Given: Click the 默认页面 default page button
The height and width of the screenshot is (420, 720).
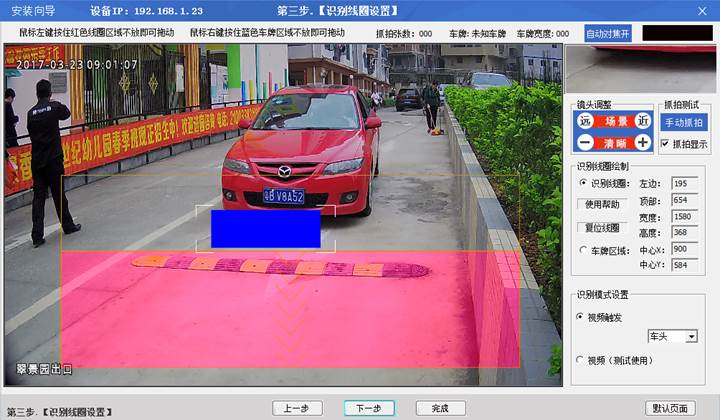Looking at the screenshot, I should point(671,408).
